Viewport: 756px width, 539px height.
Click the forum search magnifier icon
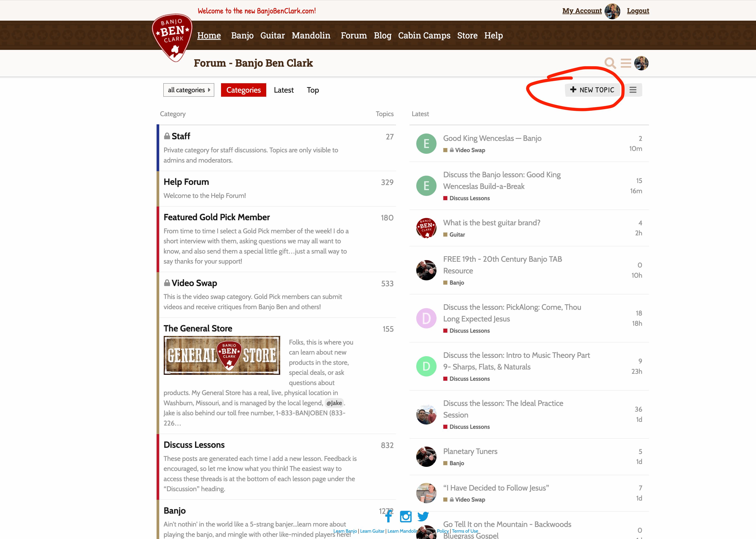point(610,63)
